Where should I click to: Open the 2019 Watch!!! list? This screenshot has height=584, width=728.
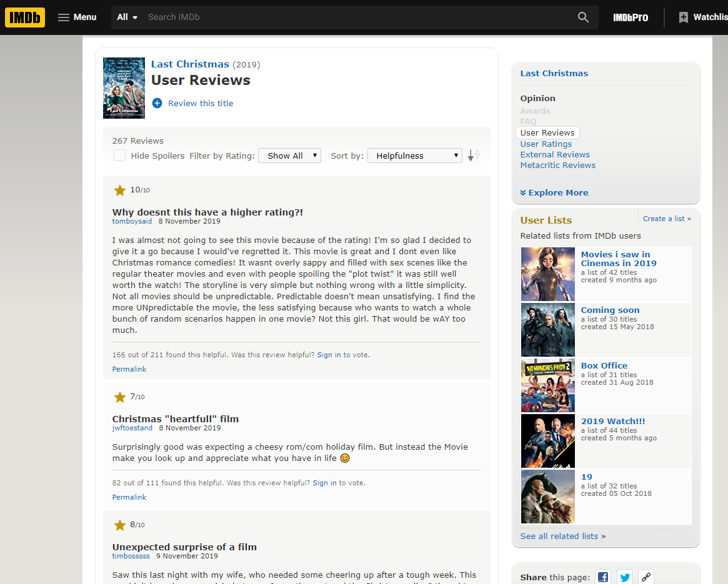click(x=613, y=422)
